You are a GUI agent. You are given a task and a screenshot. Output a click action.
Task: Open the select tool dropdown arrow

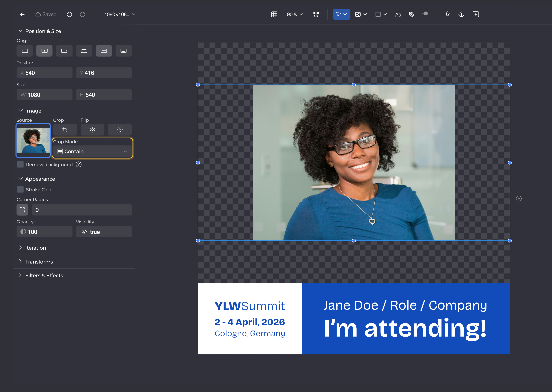345,14
